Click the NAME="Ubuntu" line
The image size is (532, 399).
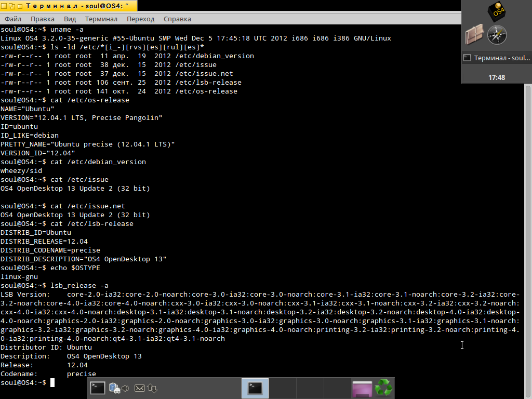(x=27, y=109)
